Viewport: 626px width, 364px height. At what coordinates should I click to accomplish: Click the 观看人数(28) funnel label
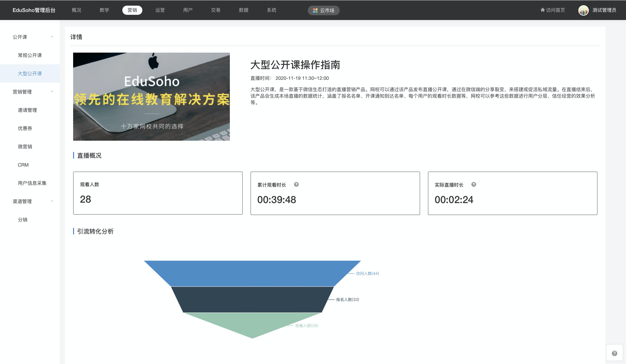point(306,326)
